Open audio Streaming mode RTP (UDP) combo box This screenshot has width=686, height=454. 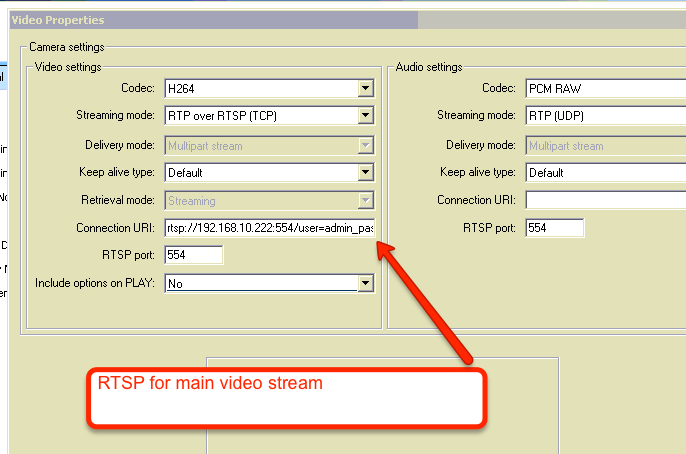(604, 116)
